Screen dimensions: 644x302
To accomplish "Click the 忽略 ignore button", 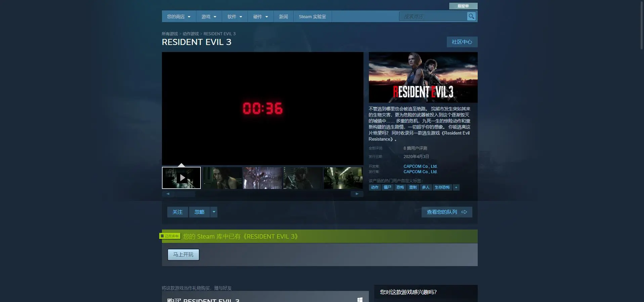I will click(200, 212).
